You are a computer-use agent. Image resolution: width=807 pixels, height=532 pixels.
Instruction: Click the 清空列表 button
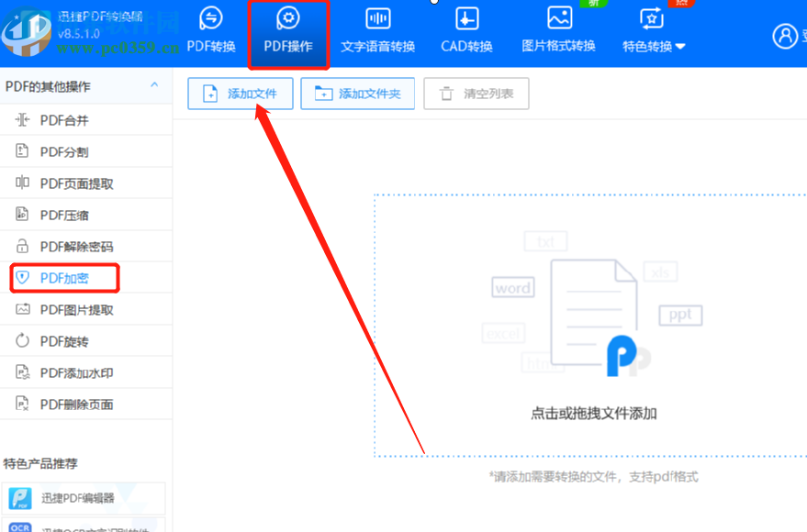[x=476, y=94]
